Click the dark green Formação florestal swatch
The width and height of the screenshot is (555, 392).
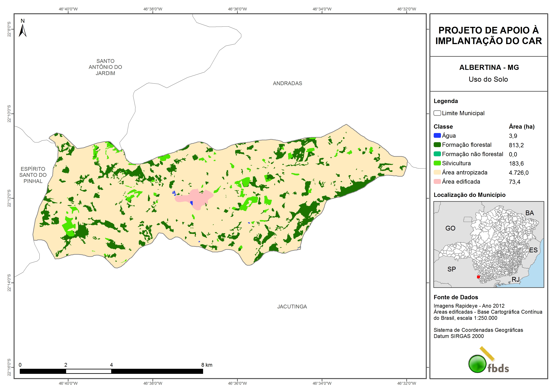[437, 145]
